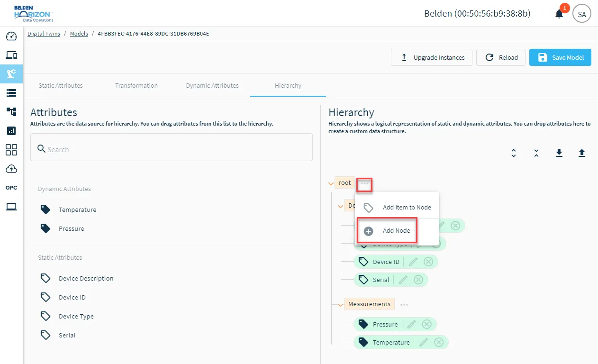
Task: Download the hierarchy icon
Action: tap(559, 153)
